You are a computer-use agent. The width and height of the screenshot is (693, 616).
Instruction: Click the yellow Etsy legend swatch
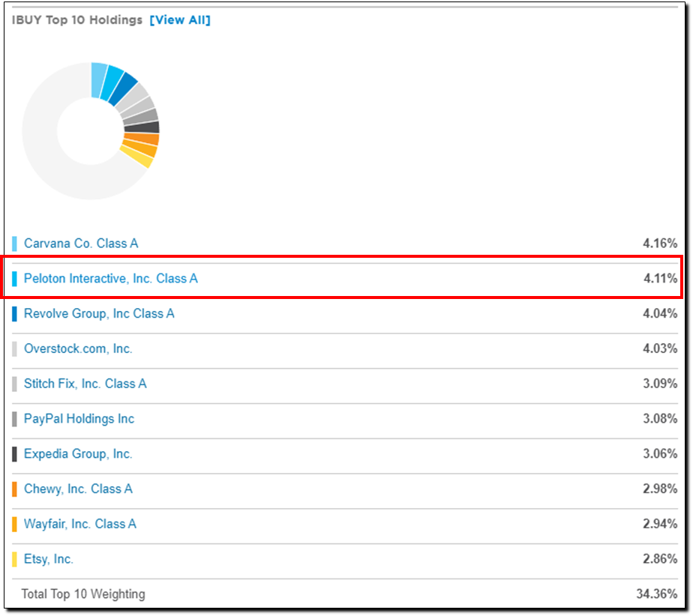tap(14, 559)
